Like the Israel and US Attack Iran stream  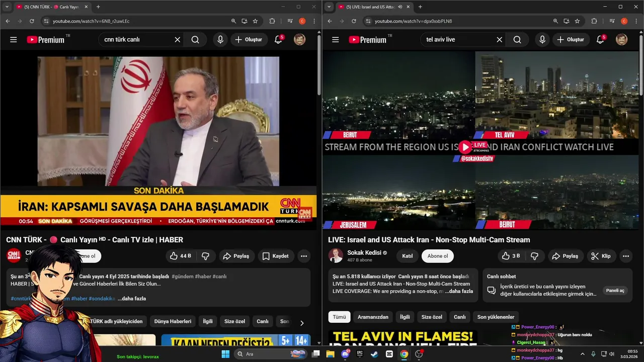click(x=511, y=256)
